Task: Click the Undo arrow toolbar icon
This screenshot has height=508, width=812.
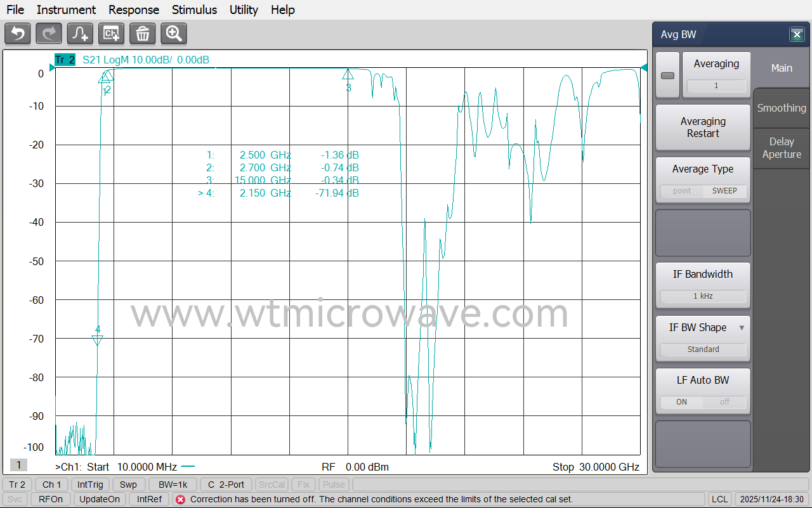Action: tap(18, 34)
